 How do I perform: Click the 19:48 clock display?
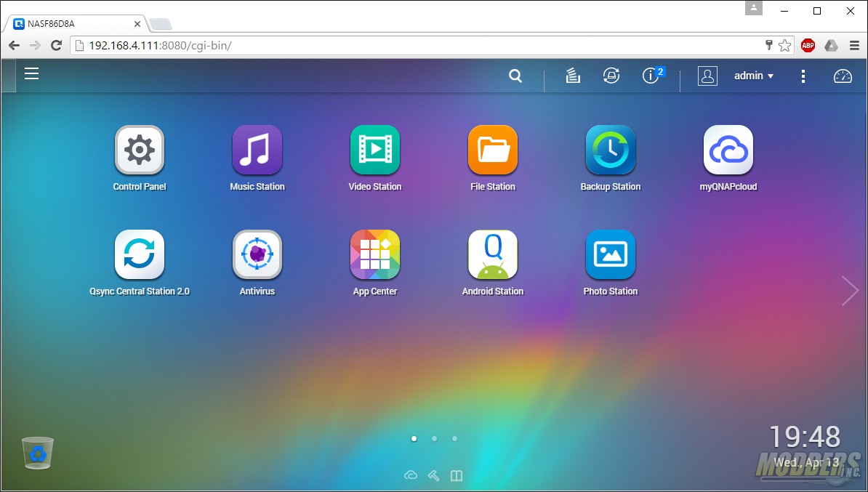[x=805, y=437]
